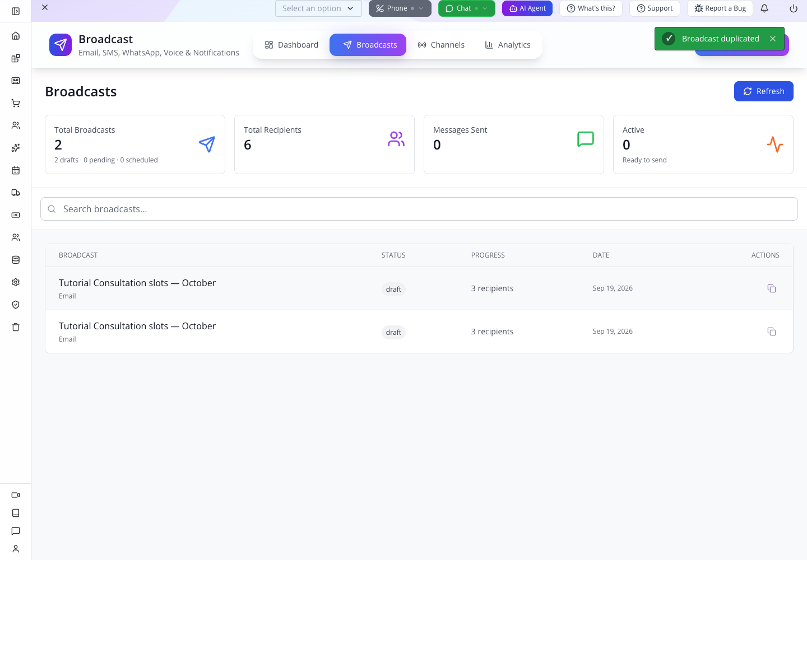The width and height of the screenshot is (807, 672).
Task: Open the settings gear sidebar icon
Action: (x=16, y=282)
